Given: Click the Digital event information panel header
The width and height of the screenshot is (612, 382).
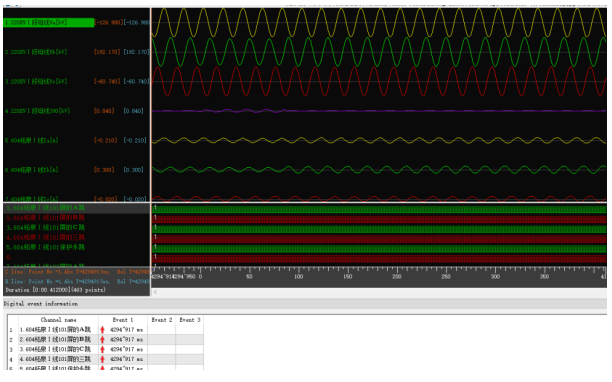Looking at the screenshot, I should 305,304.
